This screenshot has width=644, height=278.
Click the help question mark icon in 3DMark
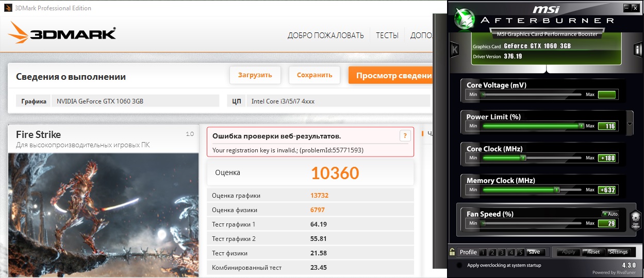tap(405, 136)
